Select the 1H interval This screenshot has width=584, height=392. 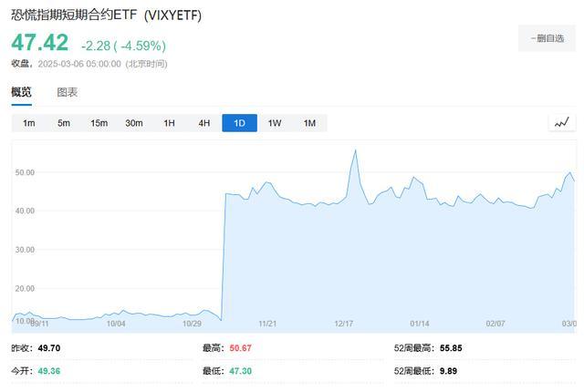tap(169, 123)
